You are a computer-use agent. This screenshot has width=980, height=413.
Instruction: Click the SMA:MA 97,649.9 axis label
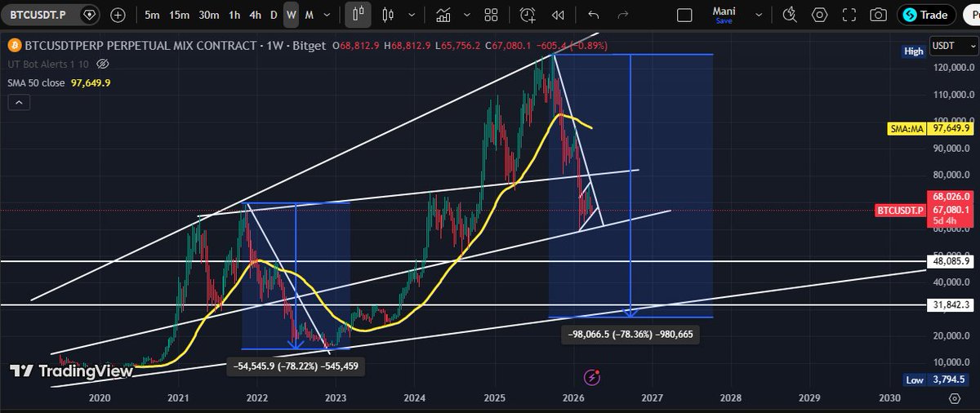pos(930,128)
